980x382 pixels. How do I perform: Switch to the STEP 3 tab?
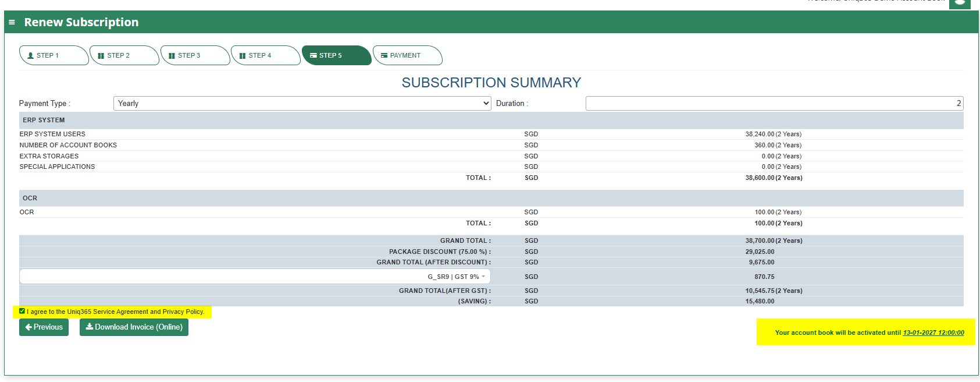195,55
